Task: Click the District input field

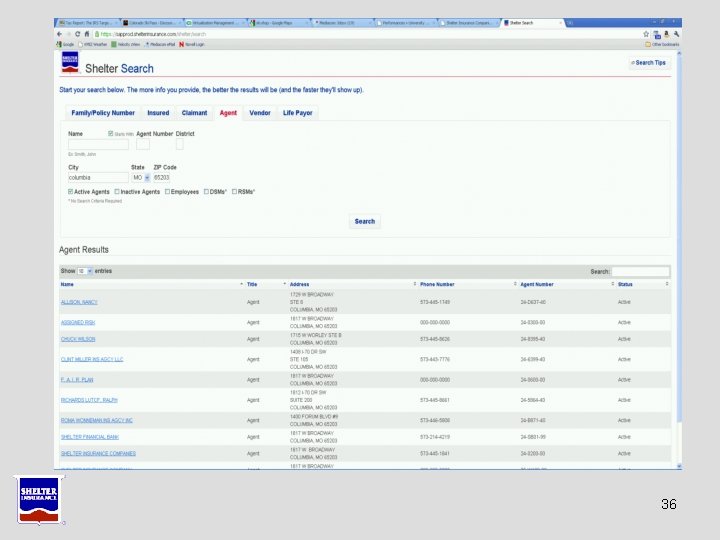Action: [x=180, y=145]
